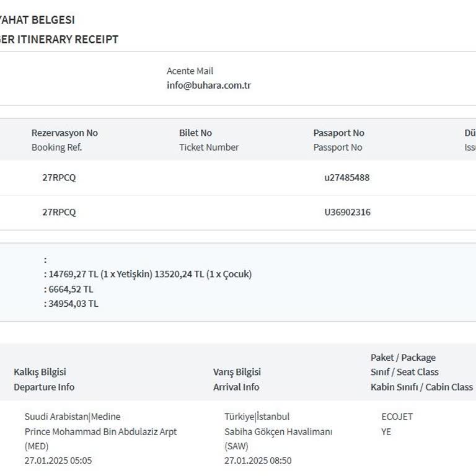
Task: Click the Pasaport No column header
Action: tap(338, 133)
